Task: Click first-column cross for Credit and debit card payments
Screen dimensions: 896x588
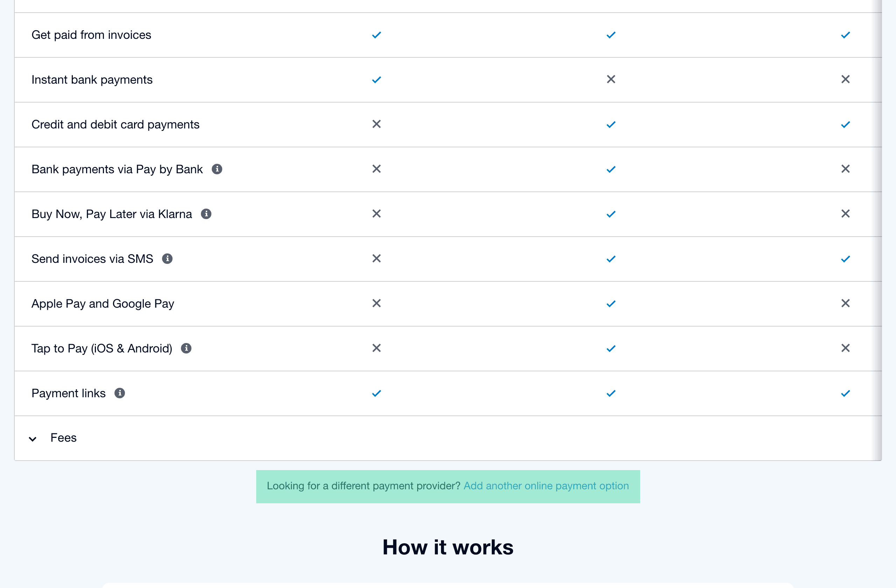Action: pos(376,124)
